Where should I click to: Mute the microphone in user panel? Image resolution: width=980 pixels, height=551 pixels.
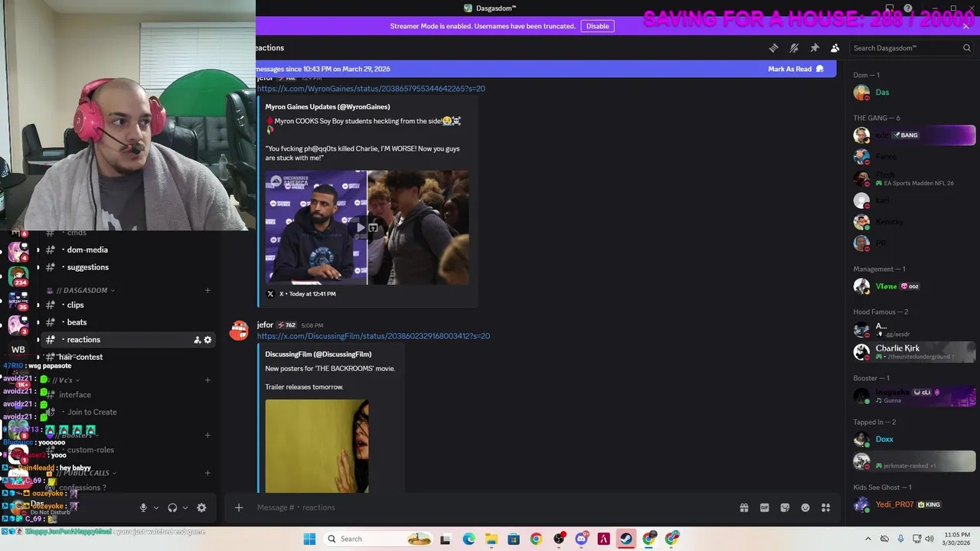click(143, 507)
